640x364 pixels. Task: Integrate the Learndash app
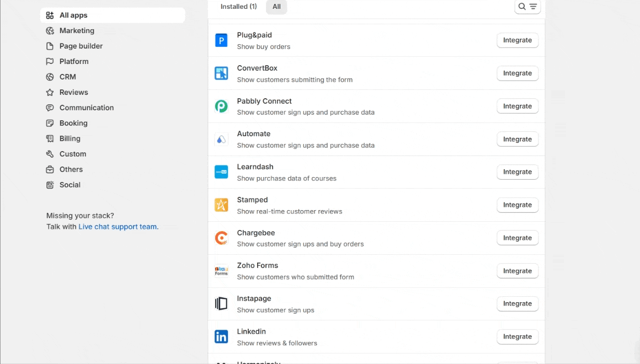[517, 172]
